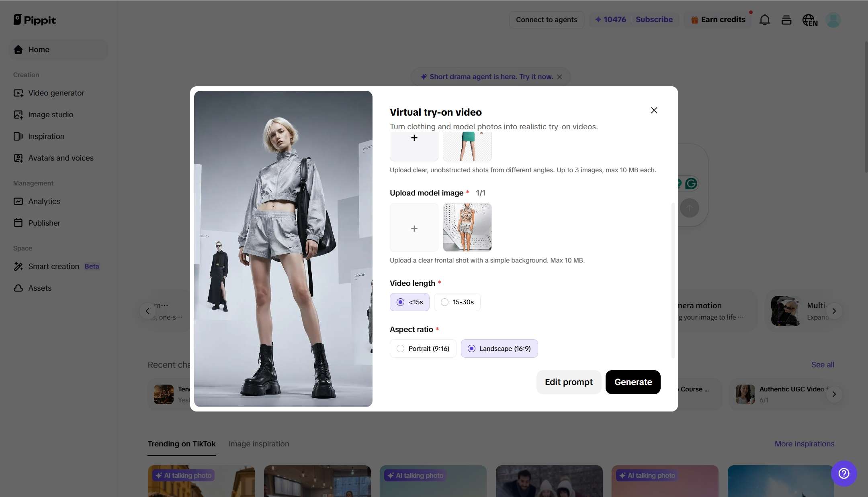Show next feature cards past Multi- card

tap(834, 311)
